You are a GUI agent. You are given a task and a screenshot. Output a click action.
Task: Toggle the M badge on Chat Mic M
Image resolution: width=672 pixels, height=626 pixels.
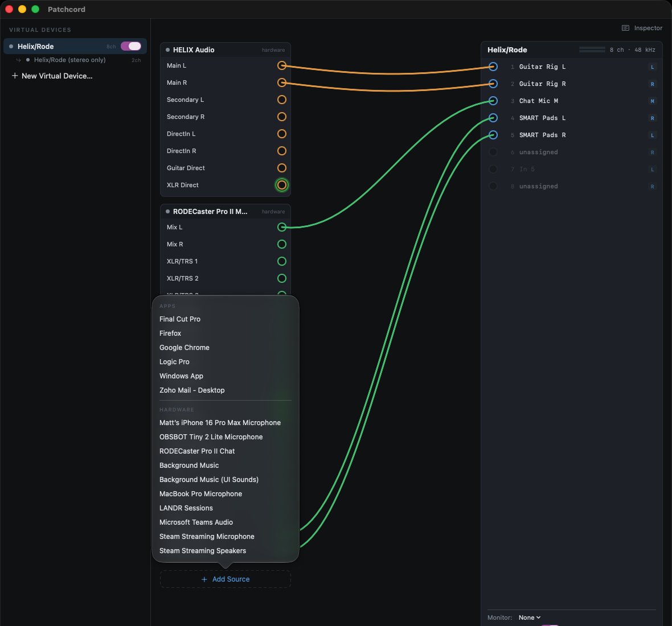[652, 101]
